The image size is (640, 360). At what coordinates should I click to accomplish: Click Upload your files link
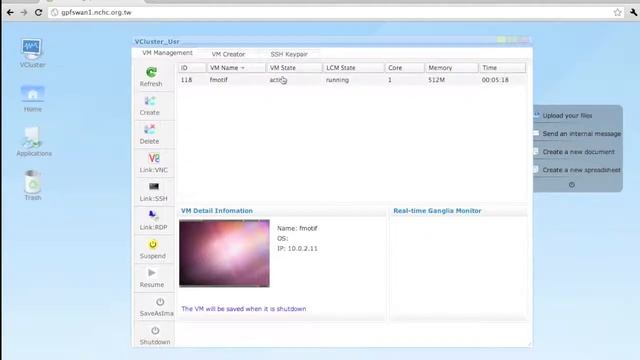coord(567,116)
